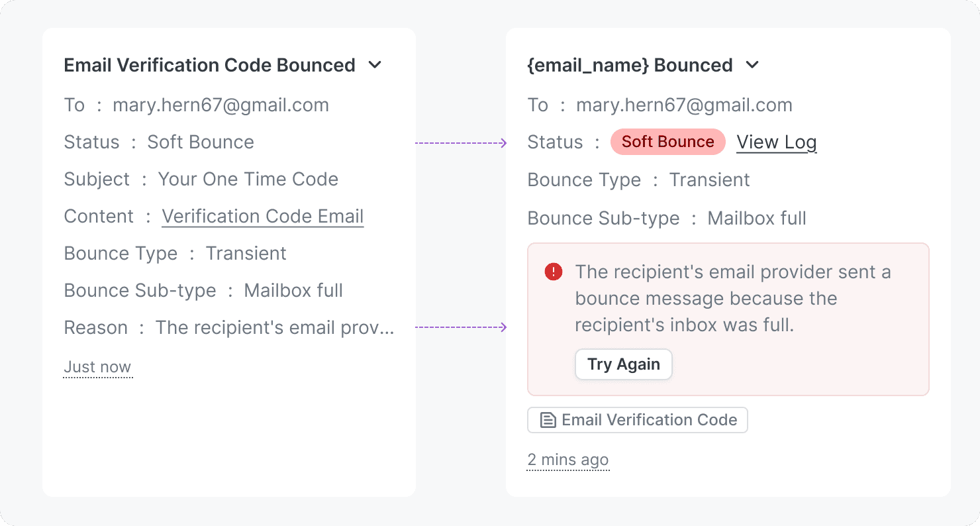Screen dimensions: 980x526
Task: Click Mailbox full sub-type in right card
Action: coord(757,219)
